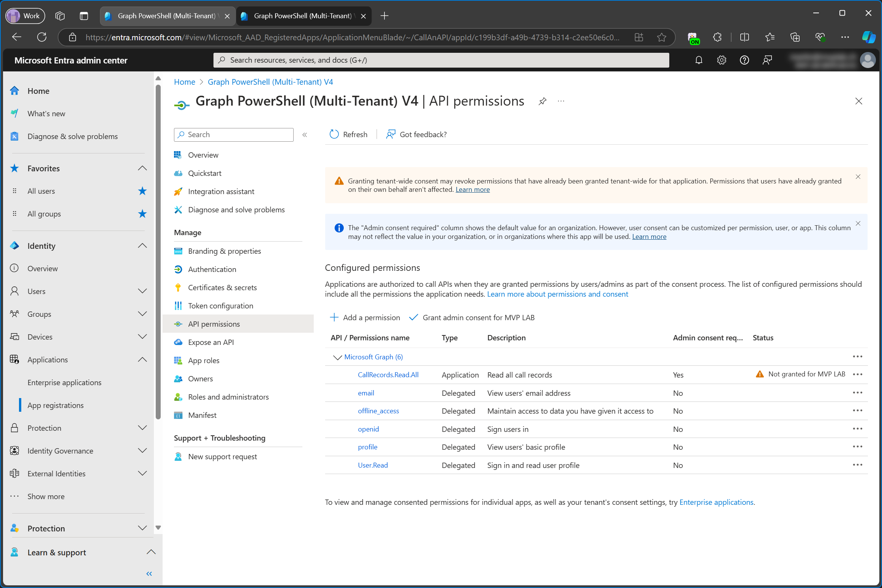Refresh the browser page
The height and width of the screenshot is (588, 882).
pyautogui.click(x=42, y=37)
